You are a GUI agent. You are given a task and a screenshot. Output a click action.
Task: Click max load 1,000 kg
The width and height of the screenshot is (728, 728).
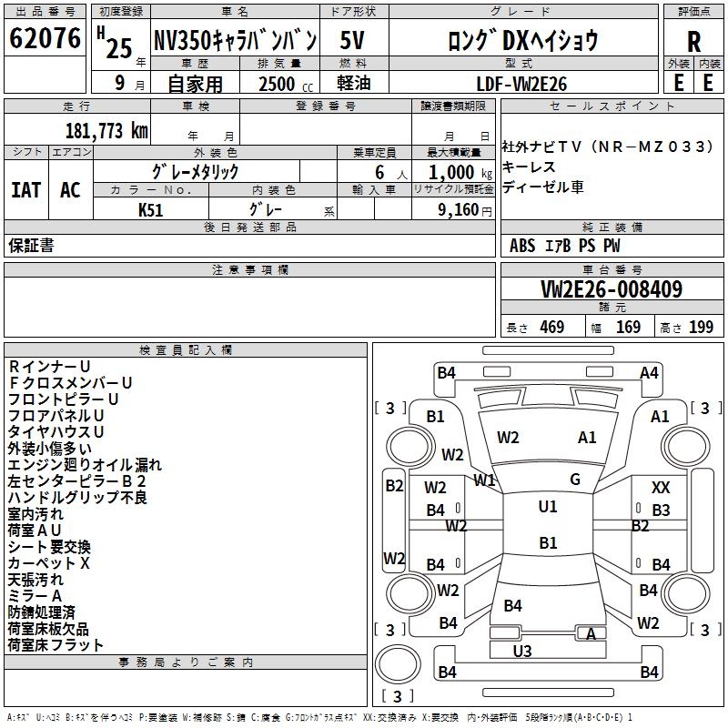click(x=460, y=173)
